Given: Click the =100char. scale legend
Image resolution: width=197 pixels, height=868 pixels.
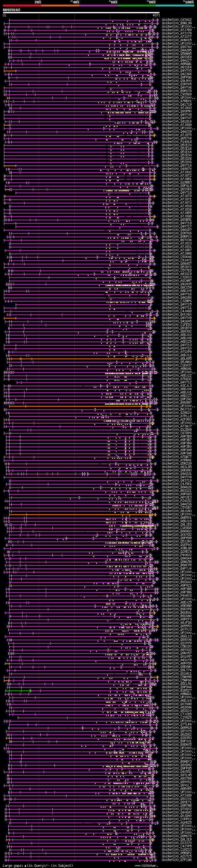Looking at the screenshot, I should (x=146, y=866).
